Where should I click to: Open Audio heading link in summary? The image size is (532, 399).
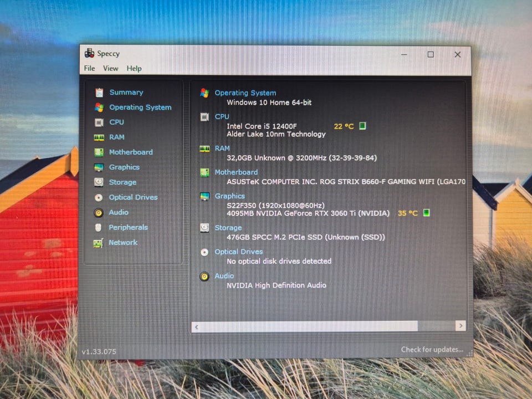(x=224, y=276)
